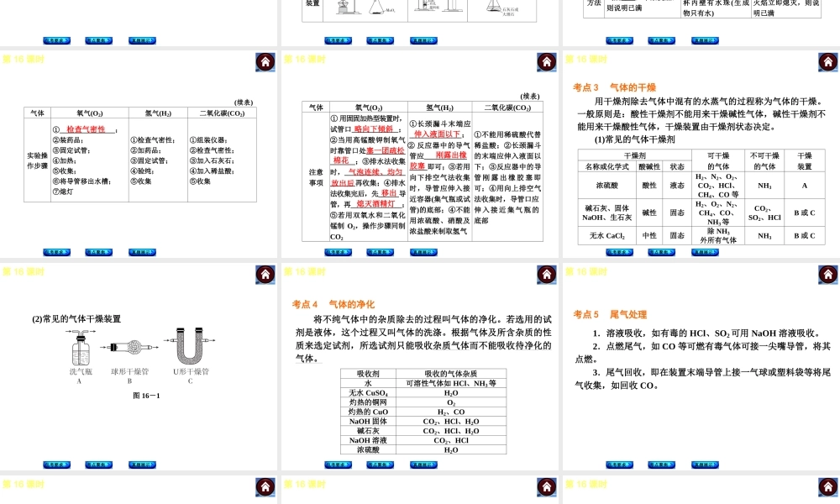Click middle blue button under 注意事项 slide
This screenshot has width=840, height=504.
(x=381, y=252)
